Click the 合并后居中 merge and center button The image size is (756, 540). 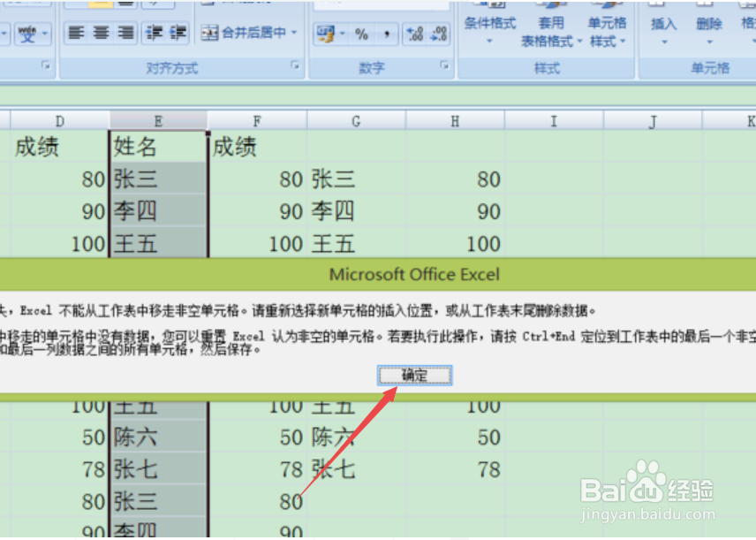(x=244, y=33)
